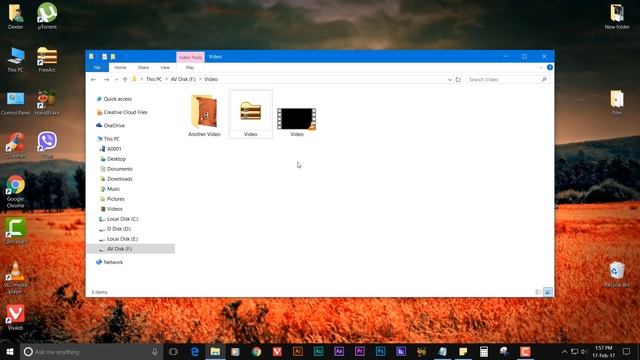Open Control Panel desktop icon
This screenshot has height=360, width=640.
(16, 103)
